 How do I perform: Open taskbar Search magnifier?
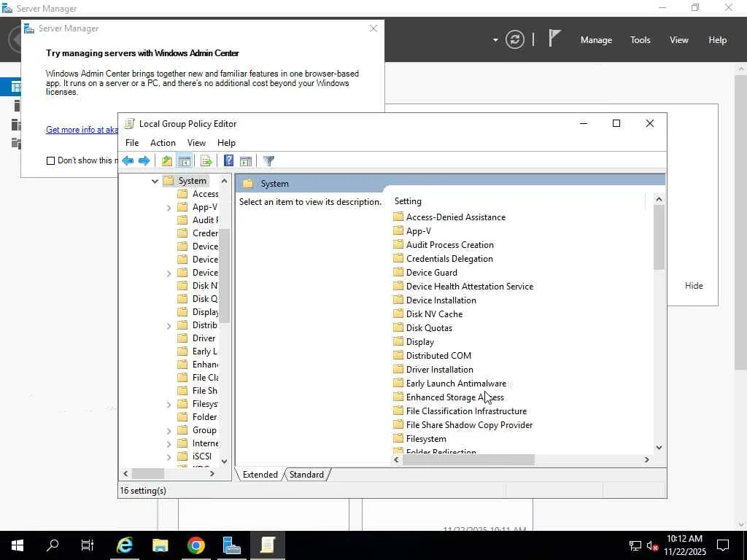[x=53, y=545]
